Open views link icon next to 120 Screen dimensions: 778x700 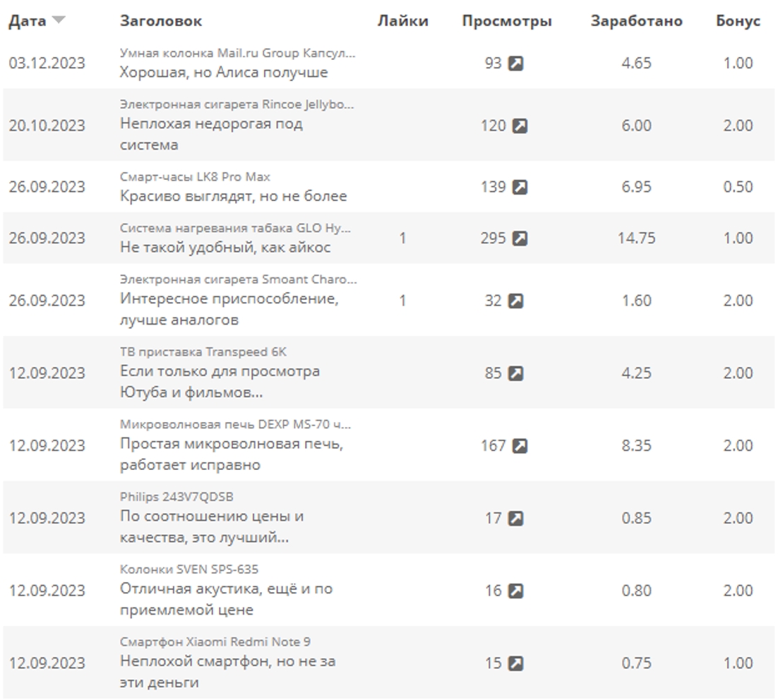pyautogui.click(x=520, y=126)
